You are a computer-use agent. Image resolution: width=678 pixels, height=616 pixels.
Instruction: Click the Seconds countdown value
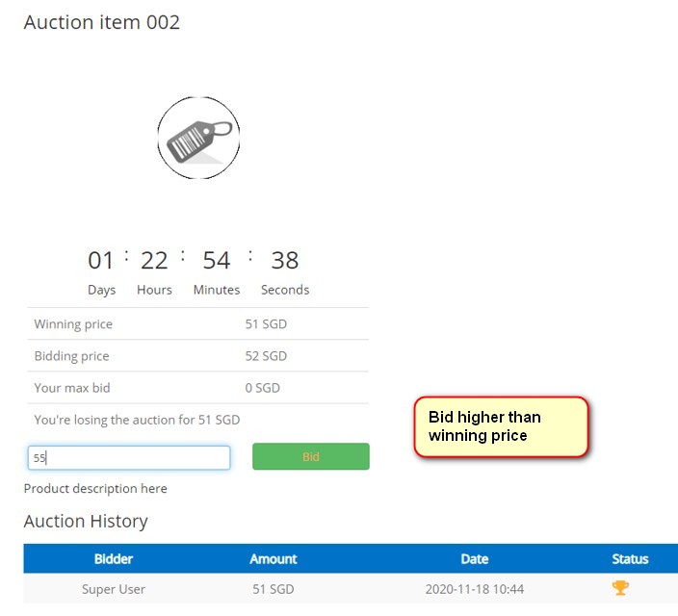point(284,260)
